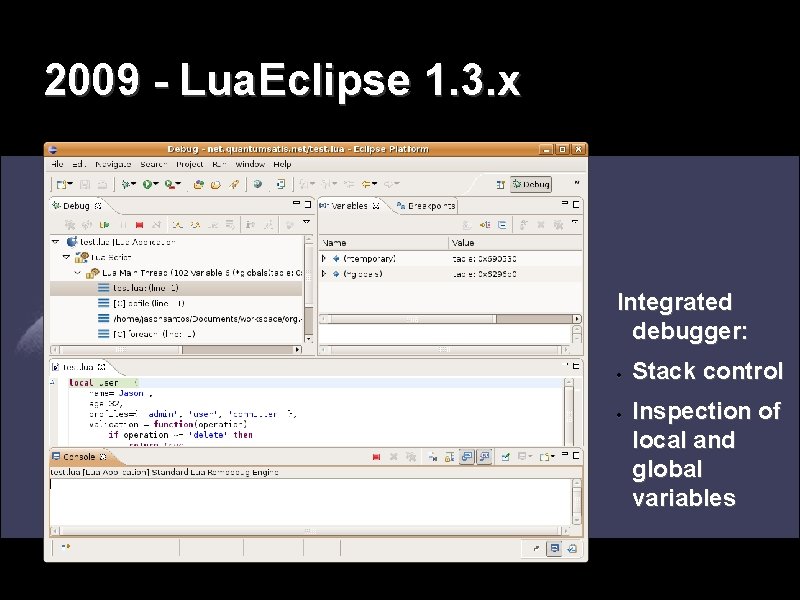Maximize the Variables view panel
Screen dimensions: 800x600
576,204
